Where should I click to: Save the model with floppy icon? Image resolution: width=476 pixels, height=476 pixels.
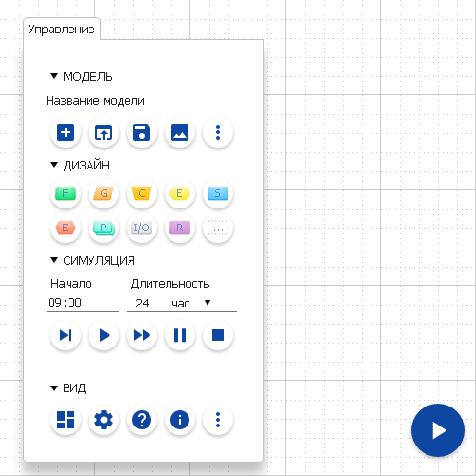click(142, 132)
